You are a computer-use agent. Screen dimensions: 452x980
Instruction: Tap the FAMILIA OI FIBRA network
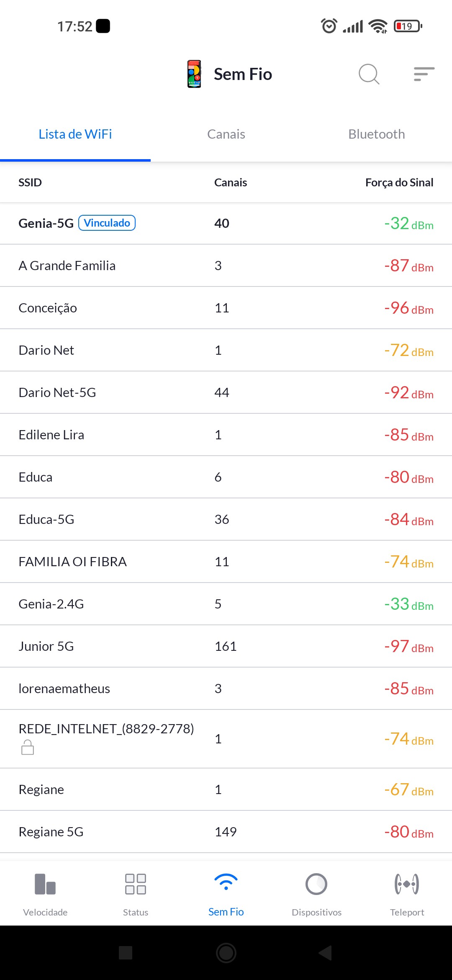(x=226, y=562)
